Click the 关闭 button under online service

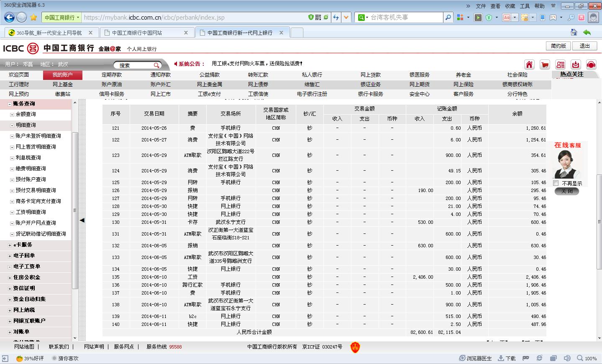(567, 191)
